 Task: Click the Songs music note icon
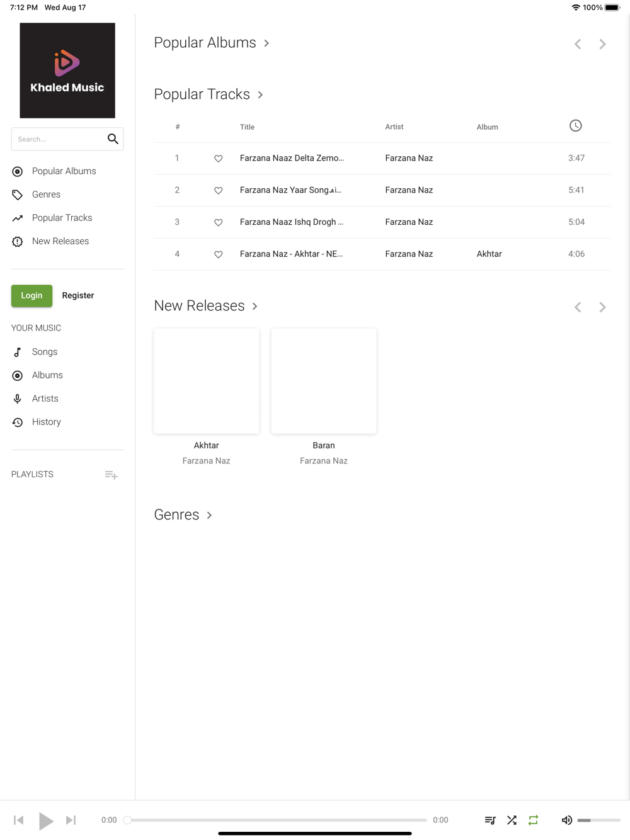(x=18, y=352)
